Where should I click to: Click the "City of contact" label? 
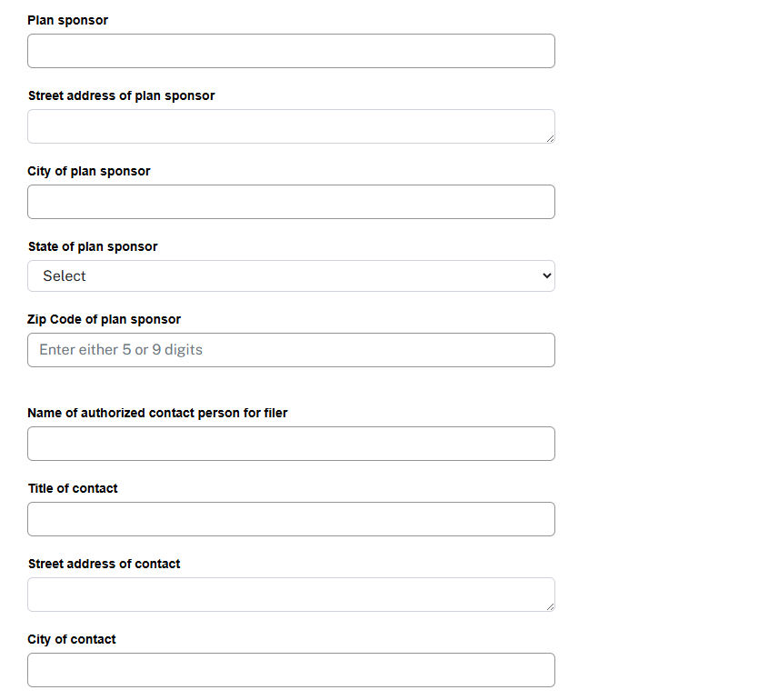tap(72, 639)
